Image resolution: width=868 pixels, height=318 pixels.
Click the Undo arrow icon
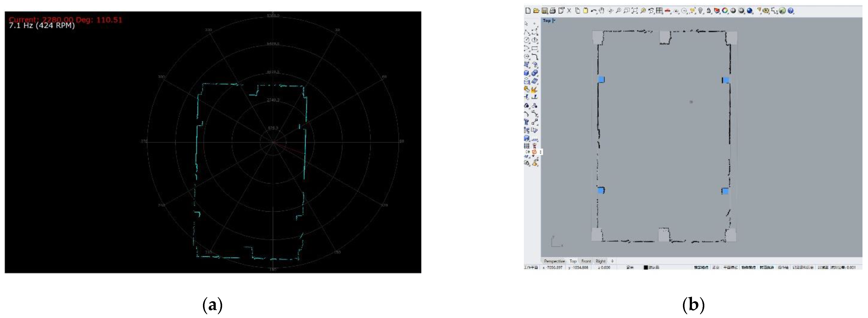[594, 11]
